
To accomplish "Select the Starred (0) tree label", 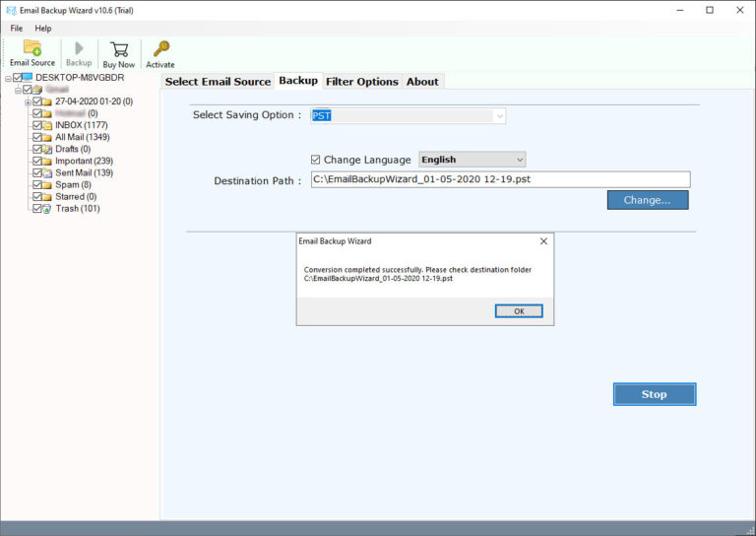I will (x=76, y=197).
